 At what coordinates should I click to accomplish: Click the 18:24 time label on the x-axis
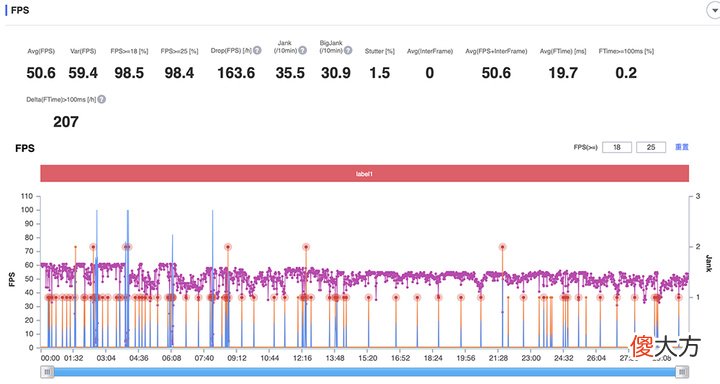[x=433, y=358]
